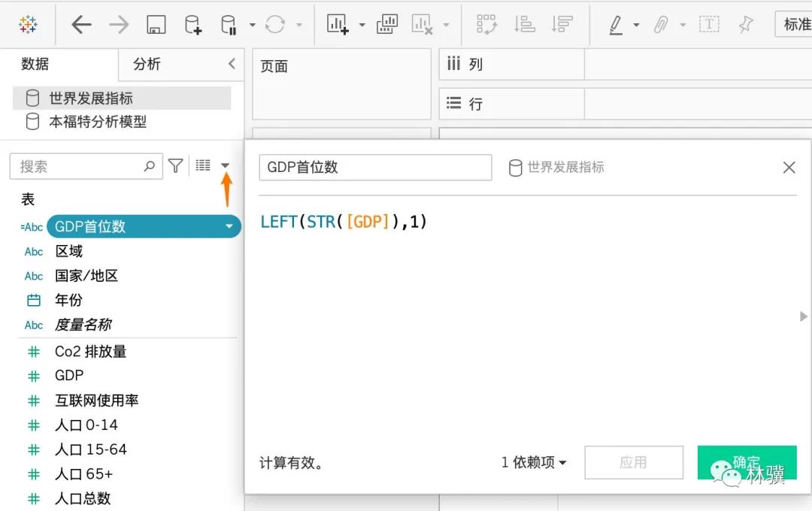Click the 列 columns shelf
The image size is (812, 511).
click(x=625, y=64)
